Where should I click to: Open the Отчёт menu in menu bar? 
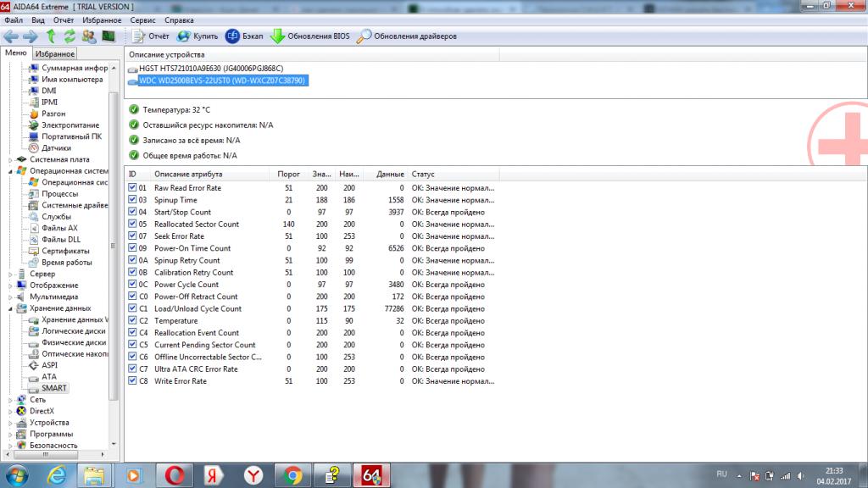click(64, 20)
